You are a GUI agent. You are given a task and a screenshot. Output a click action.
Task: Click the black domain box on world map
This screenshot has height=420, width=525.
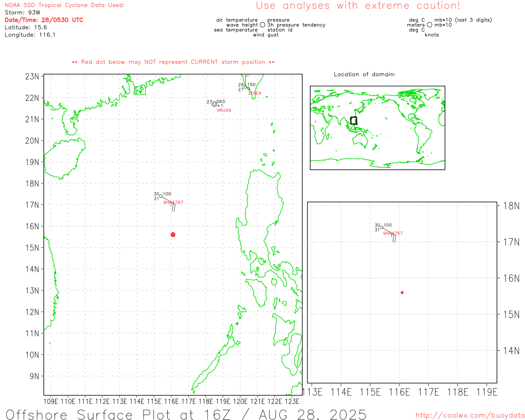coord(354,121)
